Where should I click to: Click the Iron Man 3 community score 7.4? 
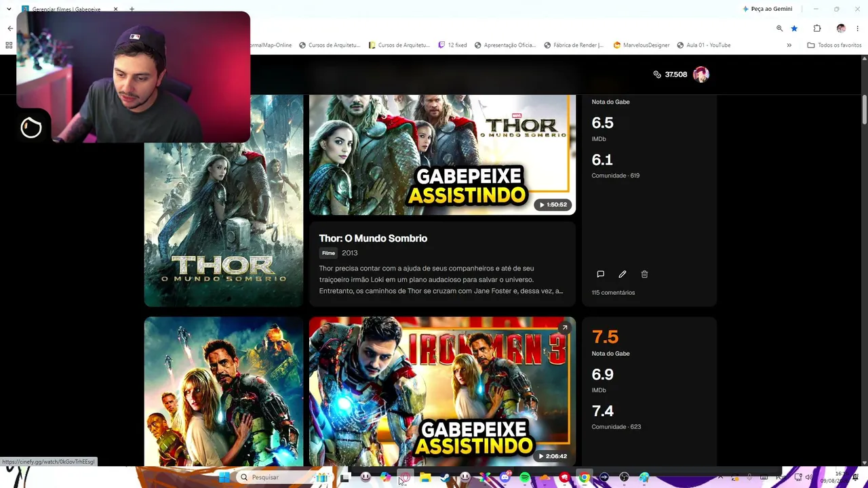pyautogui.click(x=602, y=411)
